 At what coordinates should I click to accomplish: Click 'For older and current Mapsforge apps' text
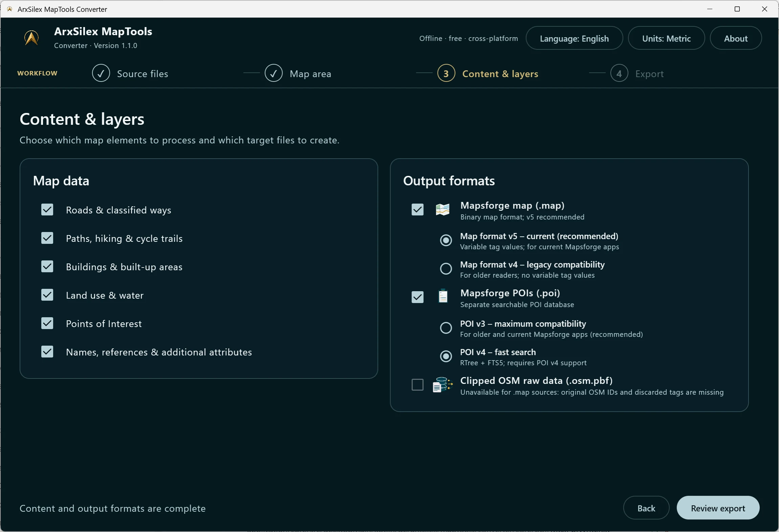pos(551,334)
